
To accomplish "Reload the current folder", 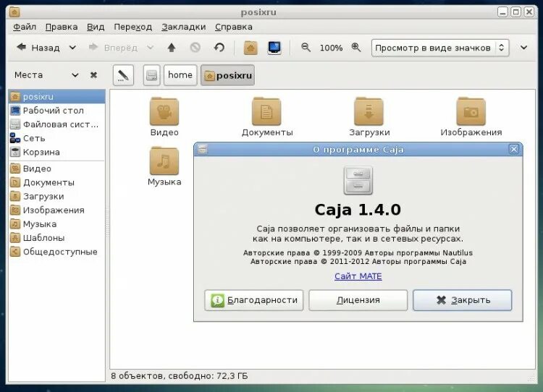I will tap(219, 48).
